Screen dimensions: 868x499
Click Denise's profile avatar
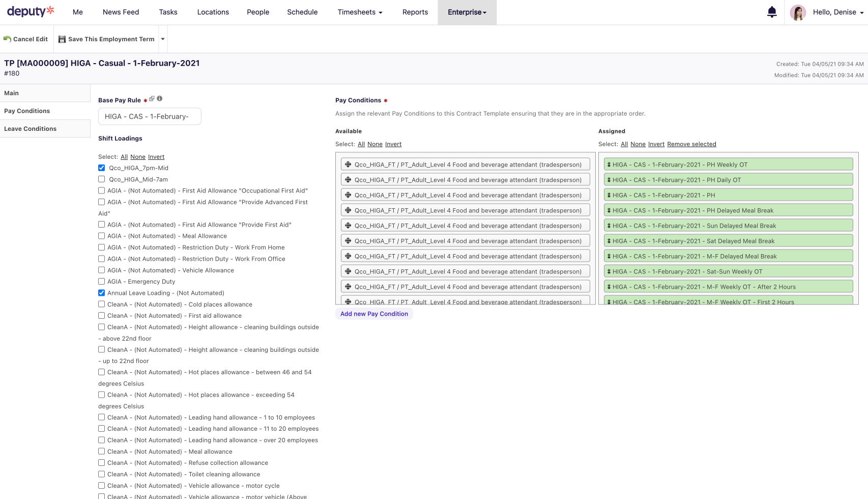click(x=798, y=12)
